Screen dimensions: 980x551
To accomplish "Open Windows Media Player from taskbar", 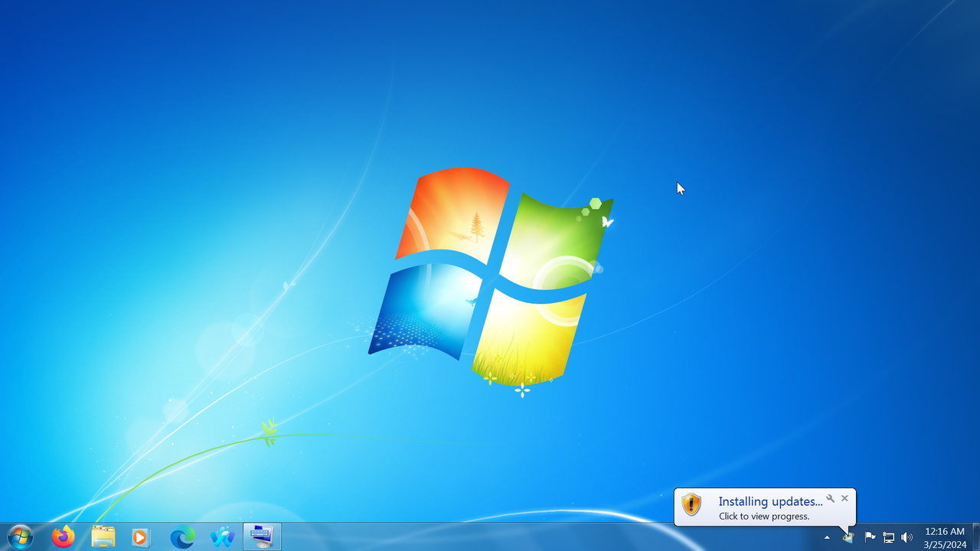I will click(x=140, y=537).
